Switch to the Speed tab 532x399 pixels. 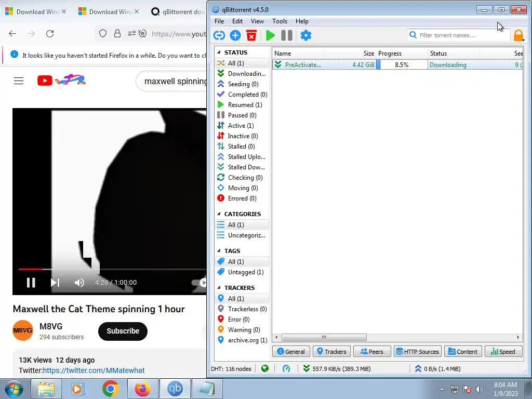pos(503,352)
